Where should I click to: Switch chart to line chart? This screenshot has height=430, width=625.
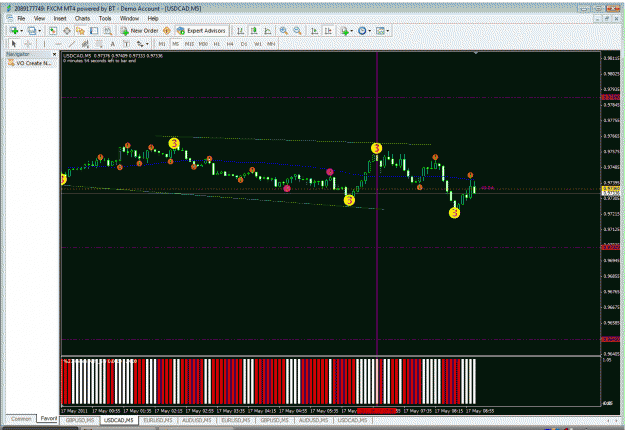coord(267,31)
